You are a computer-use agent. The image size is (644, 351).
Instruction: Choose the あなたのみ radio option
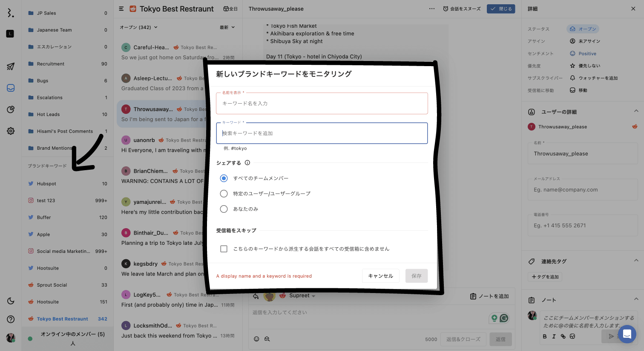pyautogui.click(x=224, y=209)
